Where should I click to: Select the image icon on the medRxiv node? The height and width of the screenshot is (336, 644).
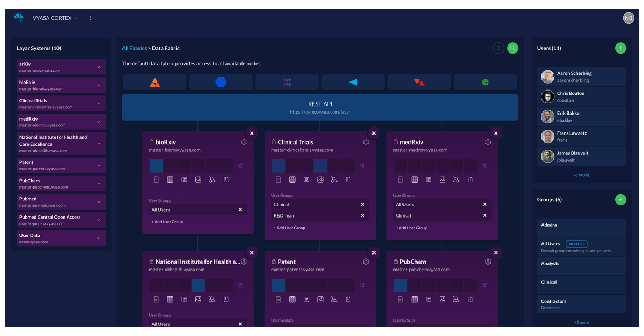coord(443,180)
